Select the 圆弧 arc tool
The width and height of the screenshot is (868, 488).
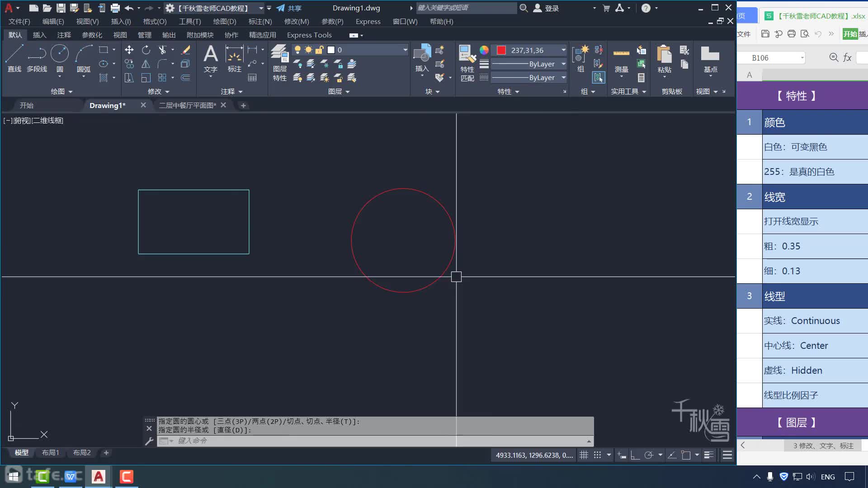coord(84,59)
